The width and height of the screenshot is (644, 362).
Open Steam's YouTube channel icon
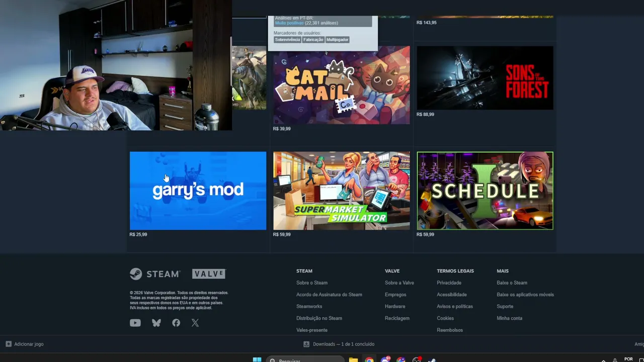pos(135,323)
